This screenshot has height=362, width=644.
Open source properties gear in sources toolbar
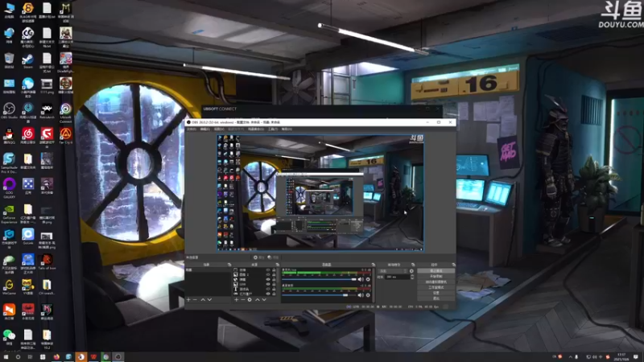click(x=250, y=299)
